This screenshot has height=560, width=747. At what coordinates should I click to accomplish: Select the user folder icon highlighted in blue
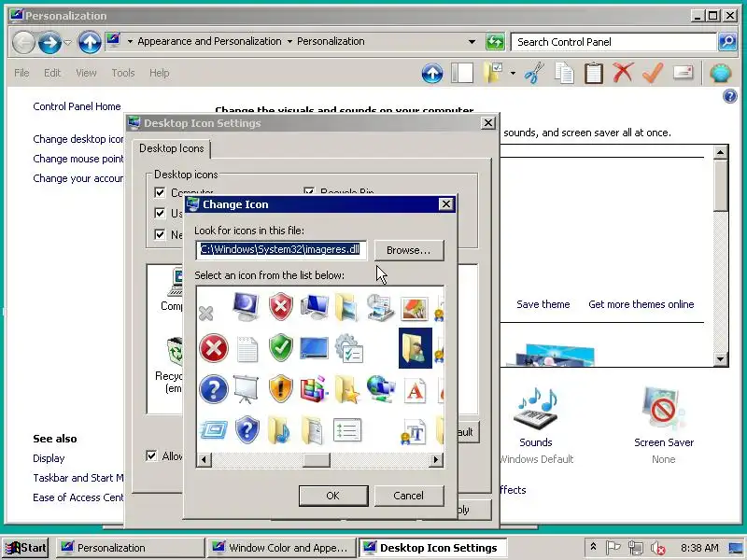tap(415, 348)
